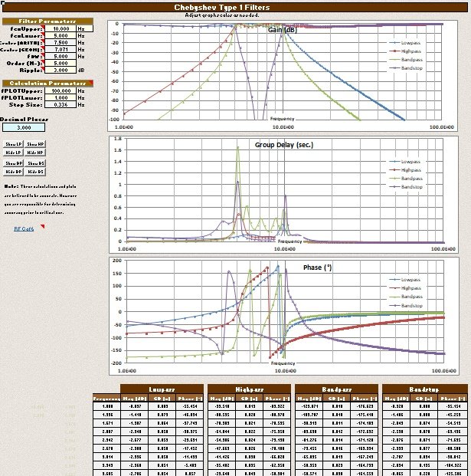The height and width of the screenshot is (476, 471).
Task: Show the bandpass plot with Show BP
Action: click(13, 163)
